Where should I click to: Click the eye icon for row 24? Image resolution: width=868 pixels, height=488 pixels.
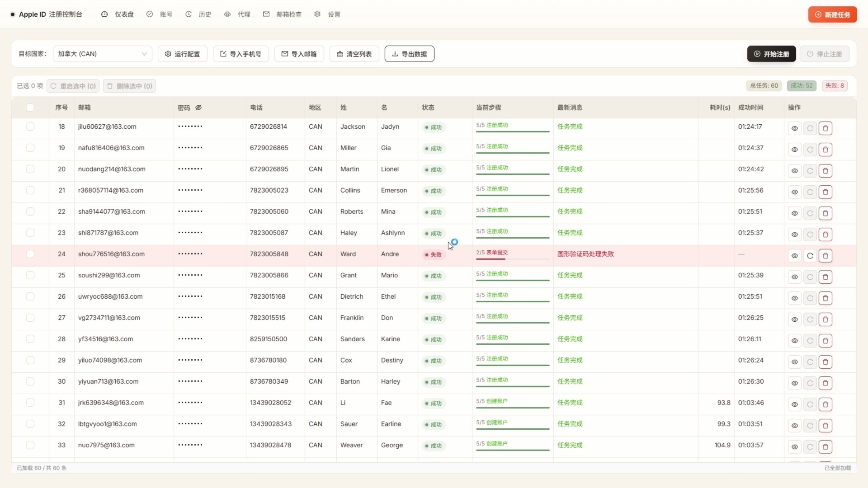pos(794,256)
